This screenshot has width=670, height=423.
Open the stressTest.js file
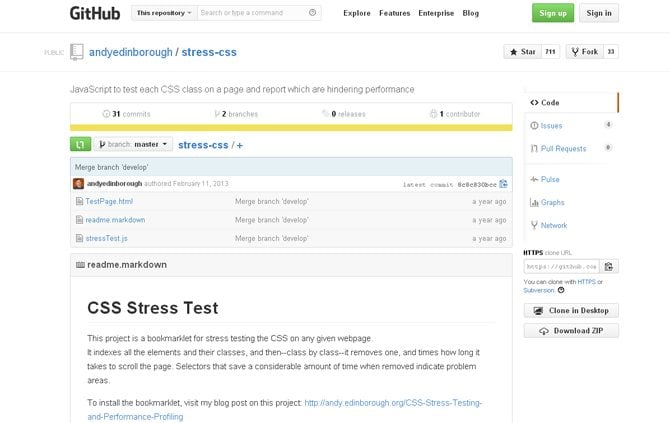[106, 238]
